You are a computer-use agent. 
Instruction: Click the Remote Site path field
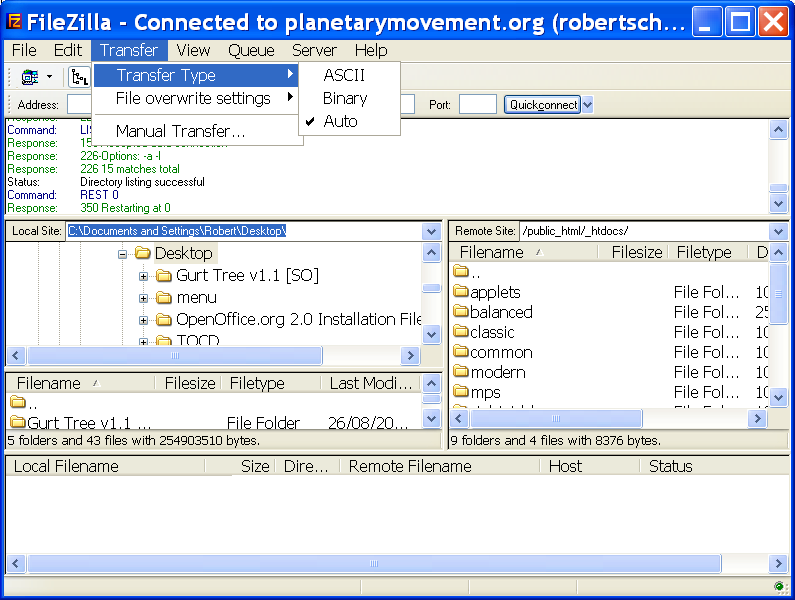644,231
